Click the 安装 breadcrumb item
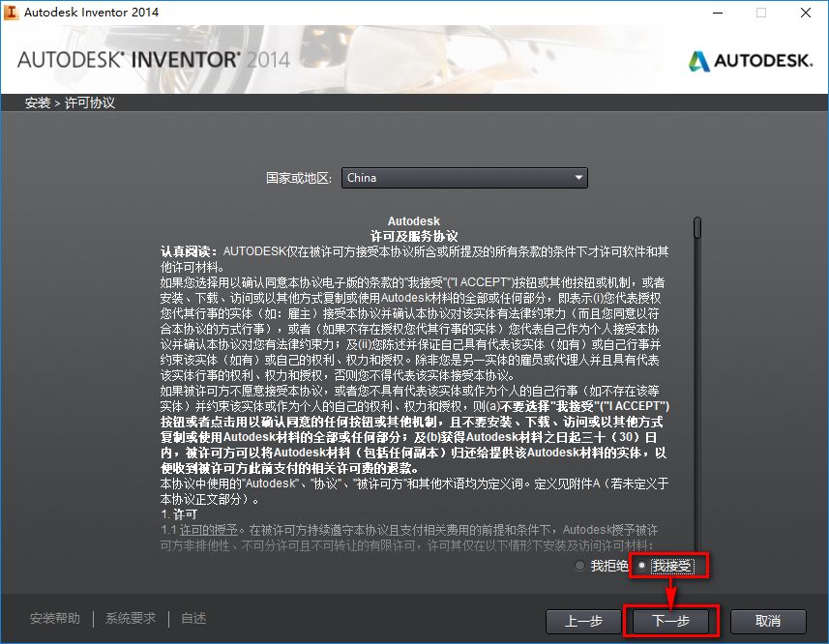829x644 pixels. point(37,102)
